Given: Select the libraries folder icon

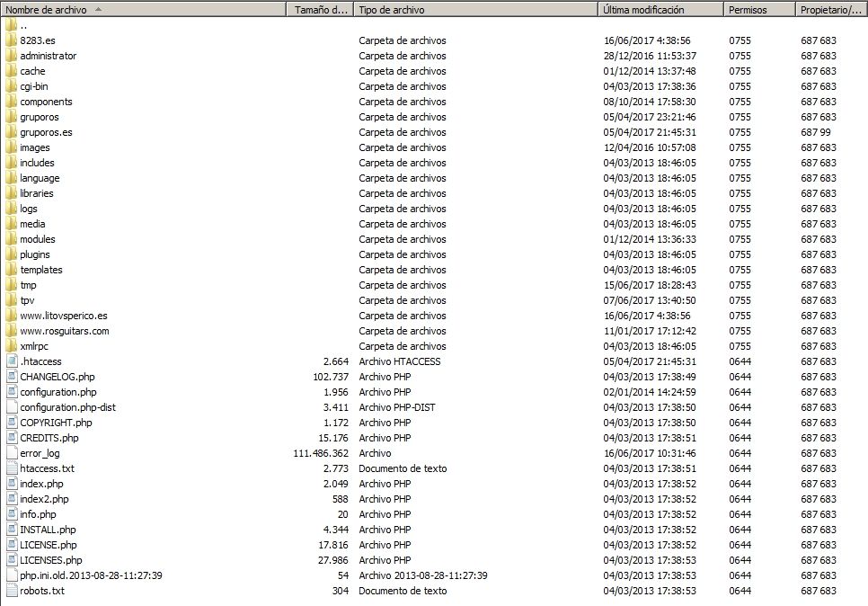Looking at the screenshot, I should 11,193.
